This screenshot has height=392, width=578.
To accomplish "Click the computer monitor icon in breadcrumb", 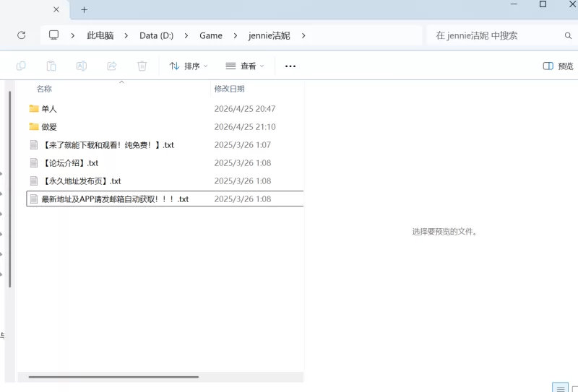I will 53,35.
